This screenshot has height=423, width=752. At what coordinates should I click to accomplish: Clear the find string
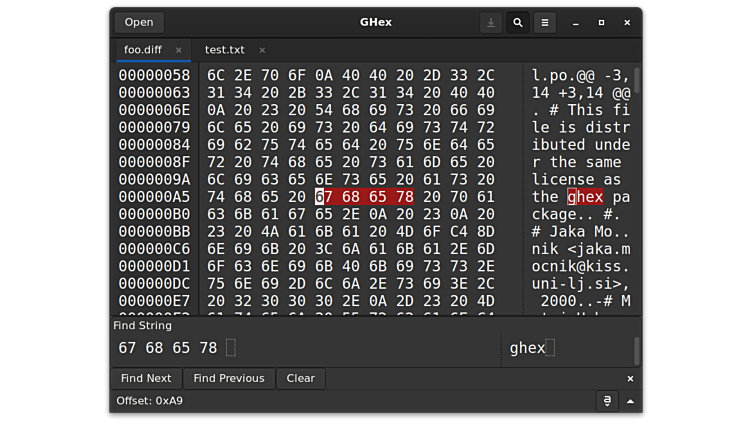pos(300,378)
